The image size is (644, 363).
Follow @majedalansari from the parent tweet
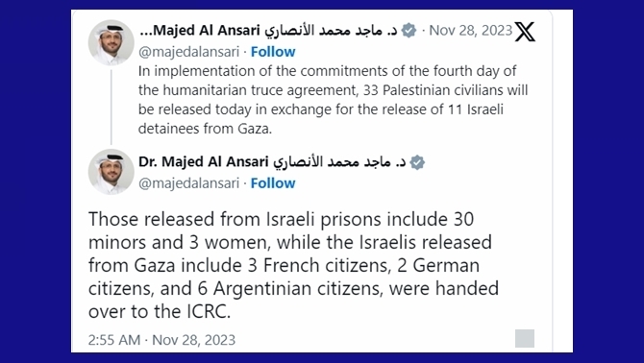click(x=273, y=52)
